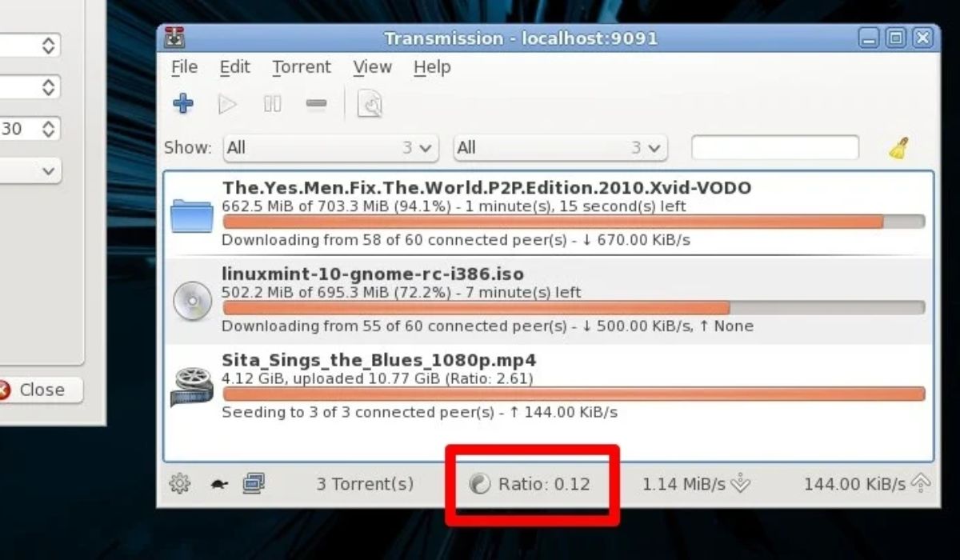This screenshot has width=960, height=560.
Task: Open the Help menu
Action: point(432,68)
